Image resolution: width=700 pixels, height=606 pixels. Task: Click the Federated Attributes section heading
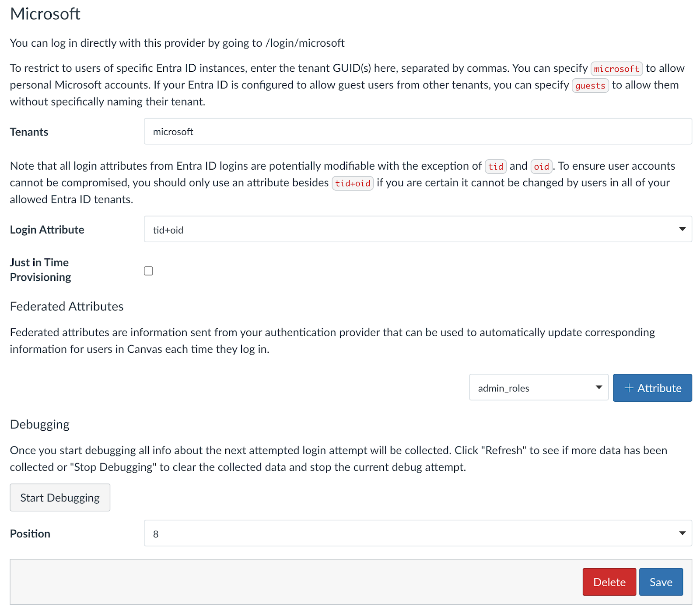[66, 306]
